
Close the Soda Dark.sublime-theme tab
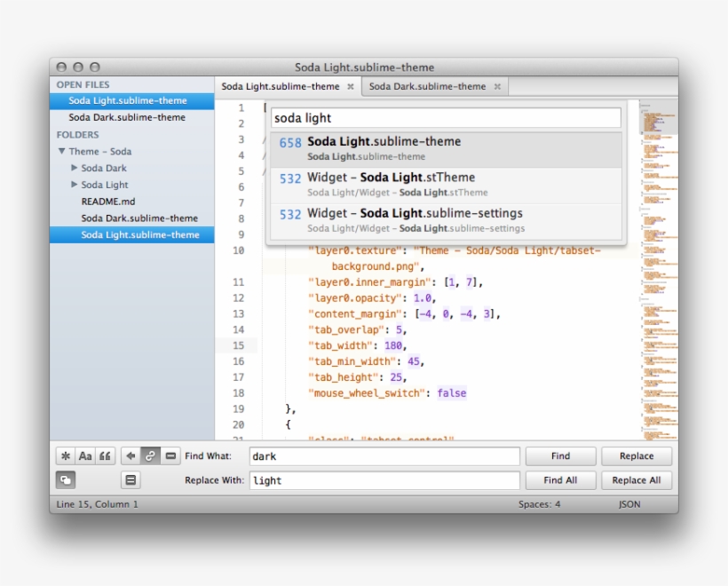coord(499,87)
